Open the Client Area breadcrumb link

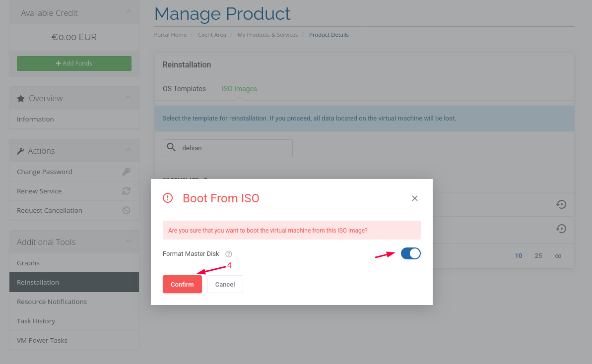tap(212, 35)
